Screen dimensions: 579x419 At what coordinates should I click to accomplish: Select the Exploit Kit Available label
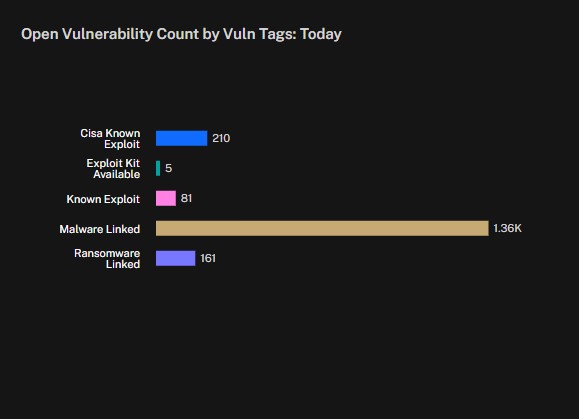[x=113, y=169]
